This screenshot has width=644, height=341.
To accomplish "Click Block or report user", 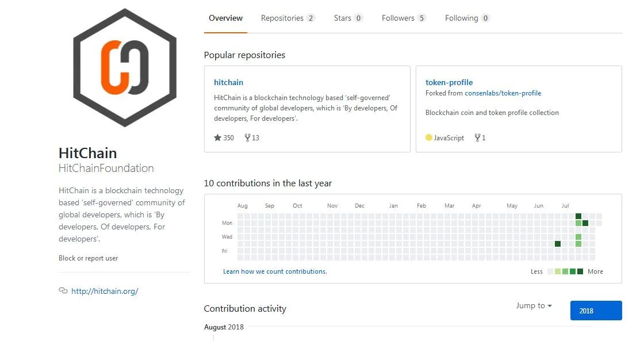I will 89,258.
